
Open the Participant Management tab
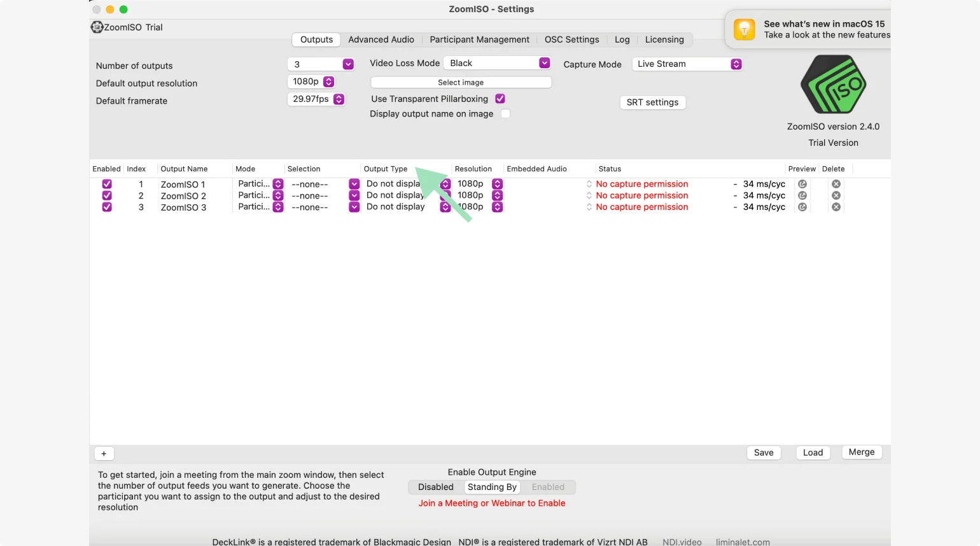click(479, 39)
